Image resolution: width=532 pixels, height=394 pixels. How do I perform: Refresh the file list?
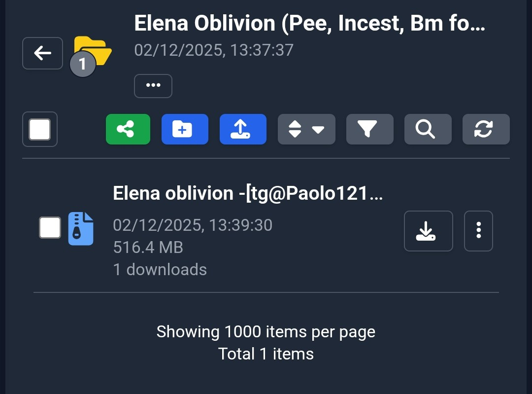tap(486, 129)
